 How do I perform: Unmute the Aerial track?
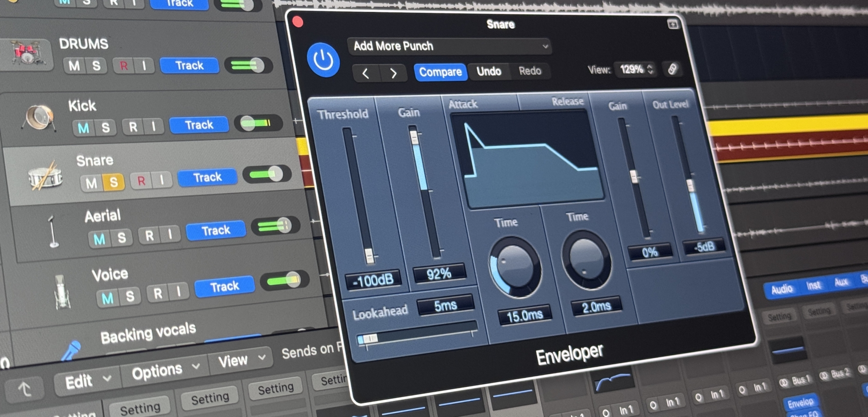coord(100,239)
